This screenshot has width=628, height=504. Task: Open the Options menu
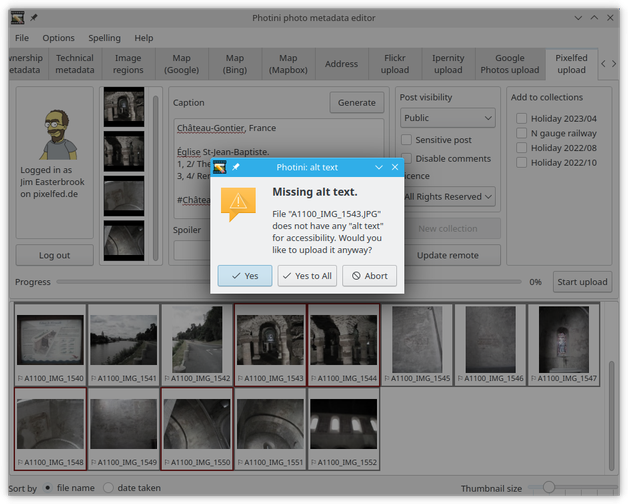58,38
